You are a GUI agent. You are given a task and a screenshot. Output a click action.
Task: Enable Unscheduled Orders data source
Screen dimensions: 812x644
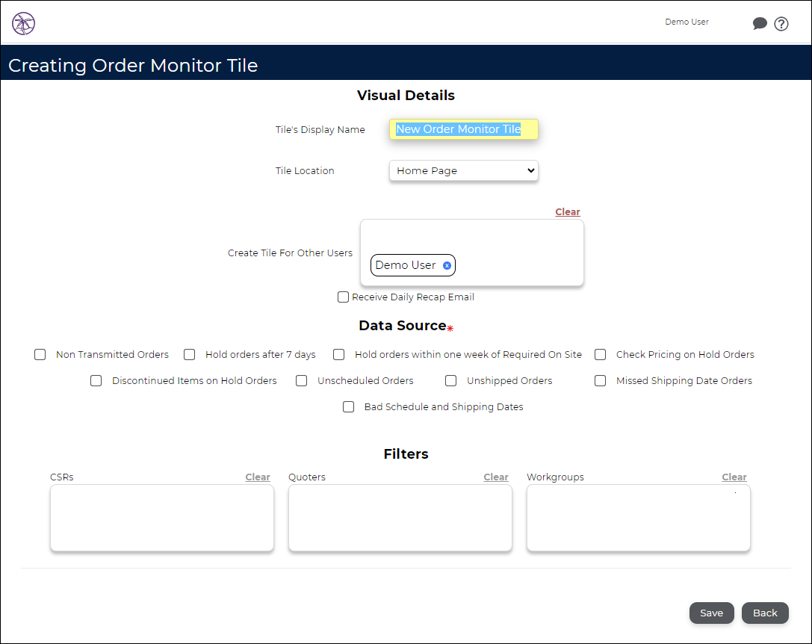coord(301,380)
